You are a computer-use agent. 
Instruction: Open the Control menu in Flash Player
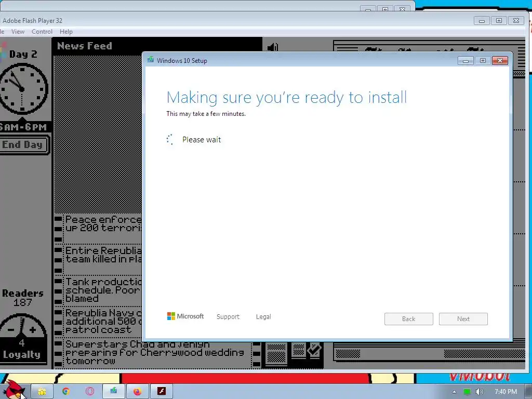[42, 32]
